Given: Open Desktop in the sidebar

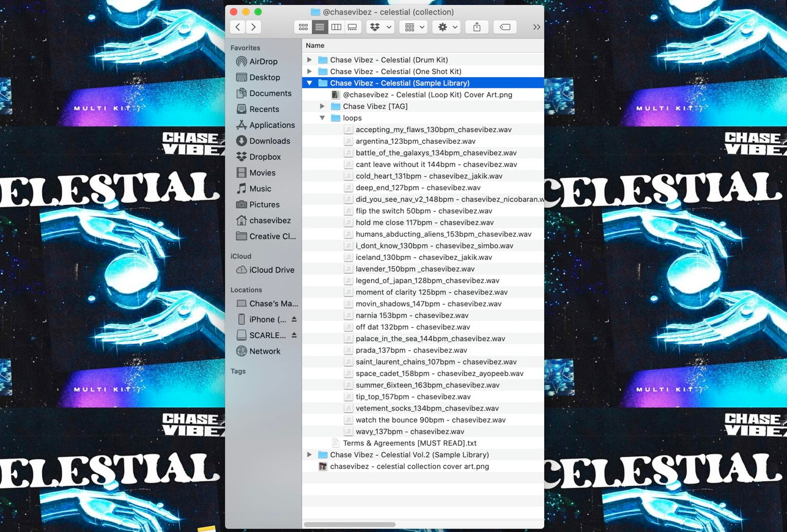Looking at the screenshot, I should pyautogui.click(x=264, y=77).
